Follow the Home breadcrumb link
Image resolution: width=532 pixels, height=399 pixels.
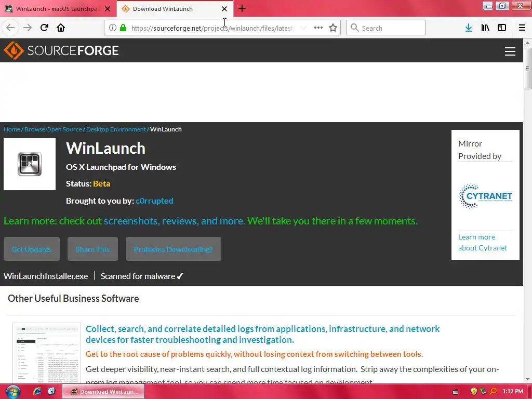pyautogui.click(x=12, y=129)
